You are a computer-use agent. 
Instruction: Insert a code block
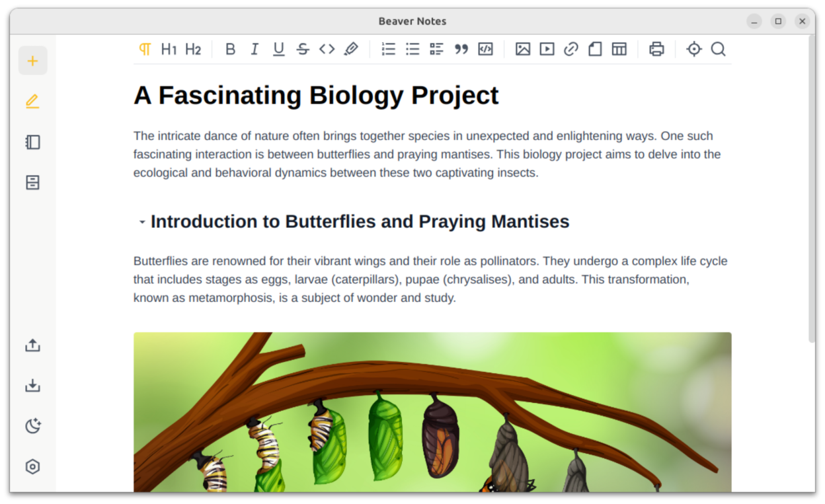485,49
